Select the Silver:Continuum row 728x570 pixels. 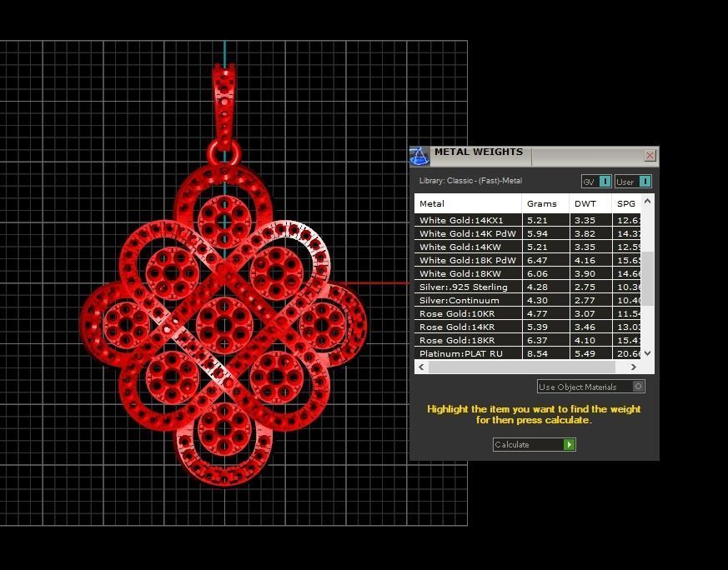click(528, 300)
